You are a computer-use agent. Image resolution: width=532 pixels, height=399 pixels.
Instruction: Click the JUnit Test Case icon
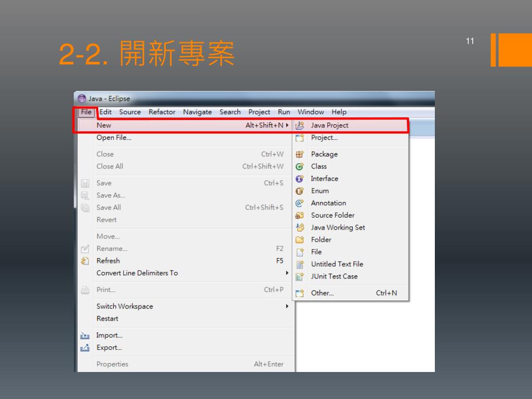pyautogui.click(x=300, y=276)
